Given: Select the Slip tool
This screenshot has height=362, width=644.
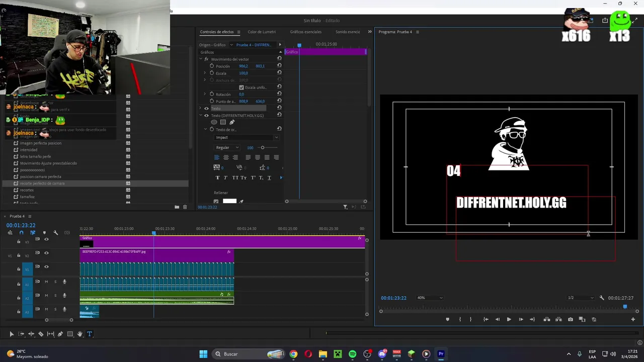Looking at the screenshot, I should coord(50,334).
